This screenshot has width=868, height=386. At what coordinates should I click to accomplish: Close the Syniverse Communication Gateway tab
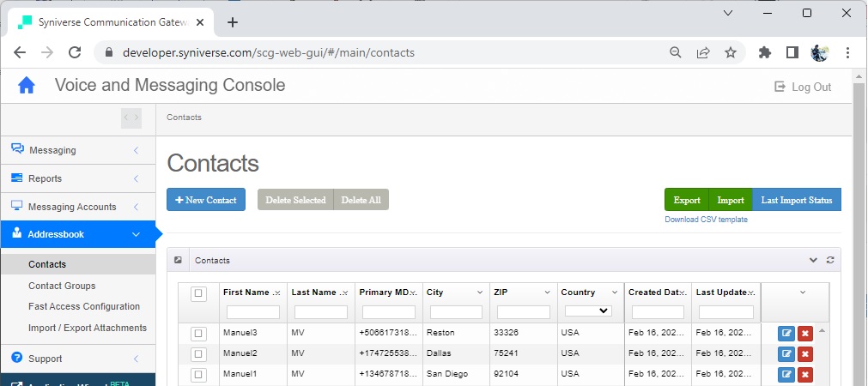pos(200,22)
